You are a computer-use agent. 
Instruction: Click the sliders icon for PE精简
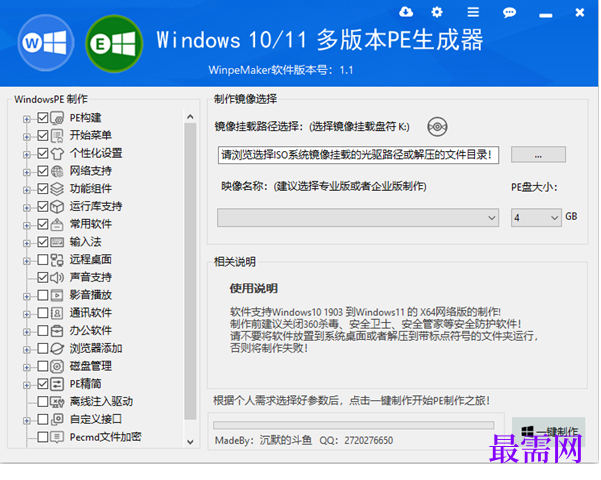point(57,384)
